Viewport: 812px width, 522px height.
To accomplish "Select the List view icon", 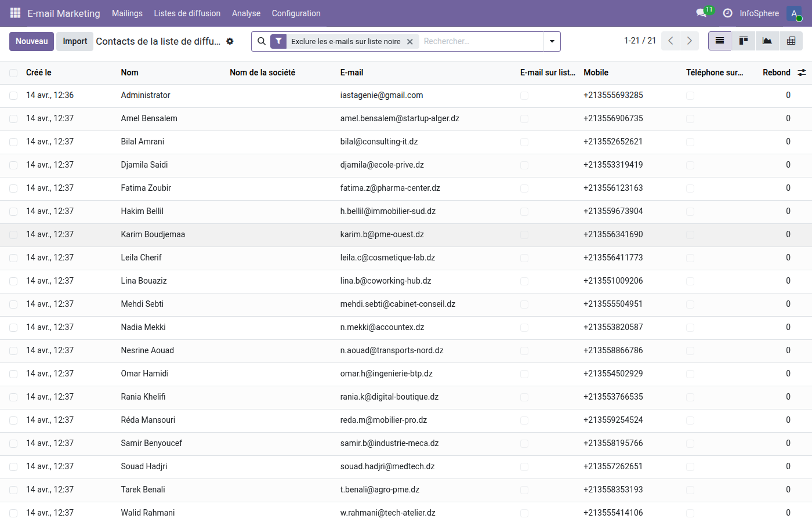I will click(719, 41).
